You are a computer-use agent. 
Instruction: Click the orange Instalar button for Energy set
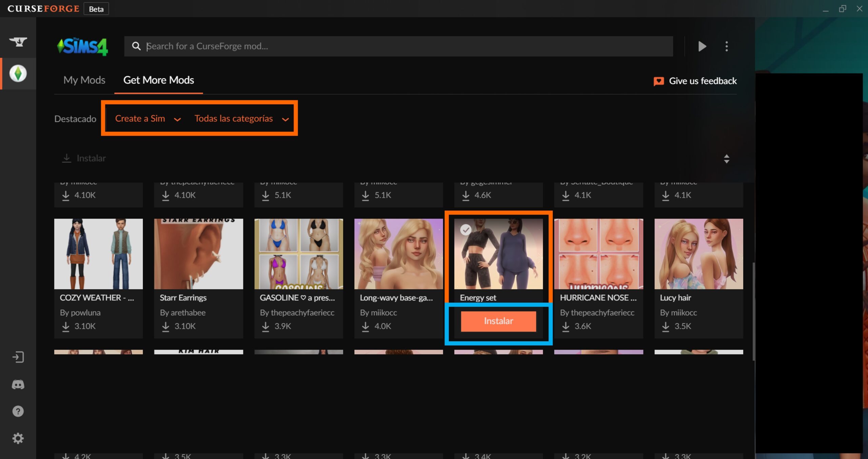click(498, 321)
